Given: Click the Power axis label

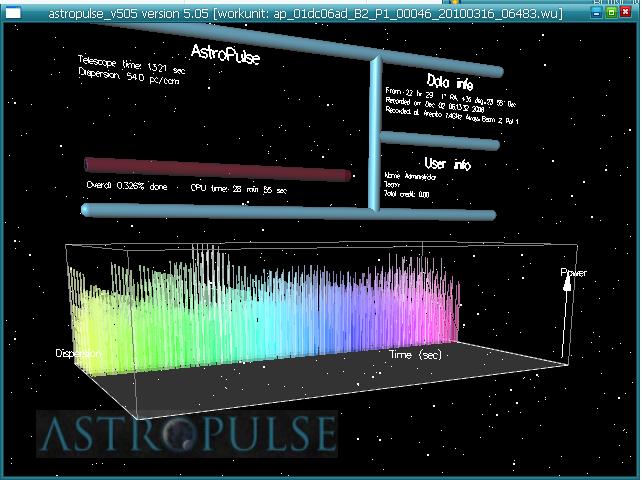Looking at the screenshot, I should pos(574,272).
